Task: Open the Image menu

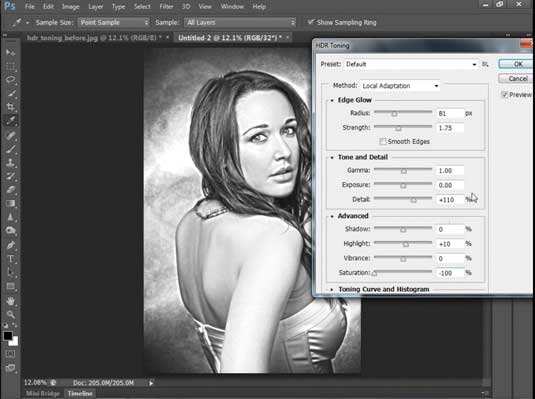Action: point(70,6)
